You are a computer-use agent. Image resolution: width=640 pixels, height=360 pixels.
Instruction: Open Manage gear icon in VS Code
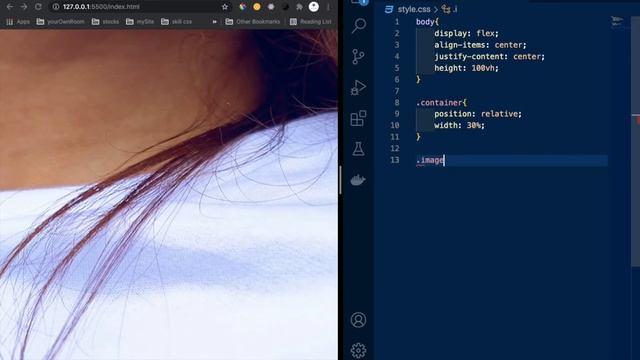pos(358,350)
